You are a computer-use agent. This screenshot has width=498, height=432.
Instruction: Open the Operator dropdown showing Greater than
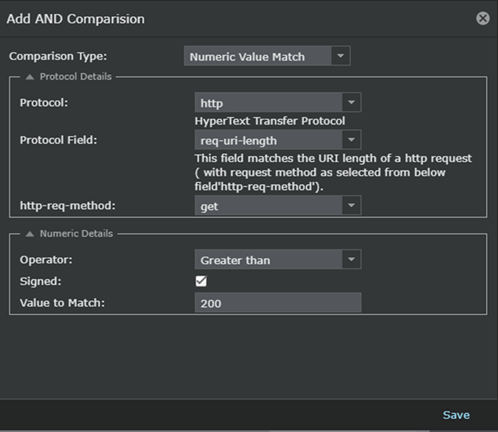278,259
